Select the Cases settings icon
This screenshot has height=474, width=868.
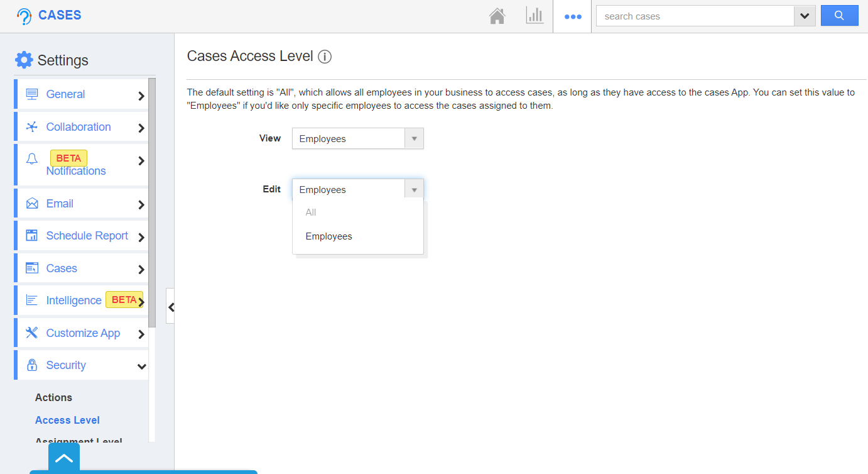point(31,268)
